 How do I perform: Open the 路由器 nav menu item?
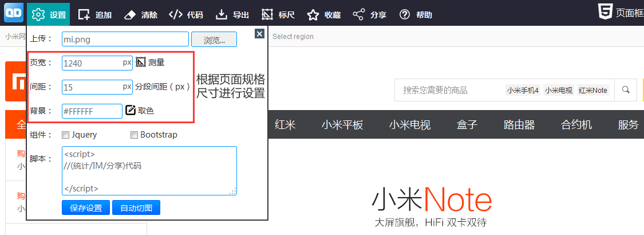(x=519, y=125)
